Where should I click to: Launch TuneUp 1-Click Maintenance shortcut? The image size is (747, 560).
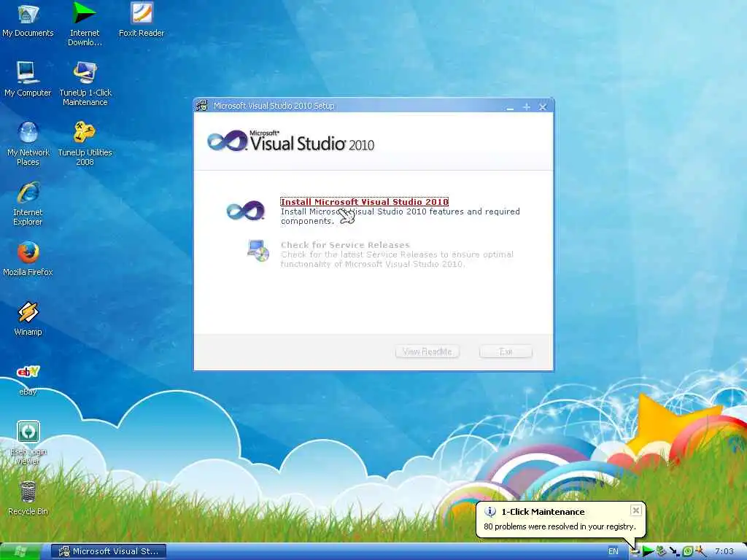(85, 84)
